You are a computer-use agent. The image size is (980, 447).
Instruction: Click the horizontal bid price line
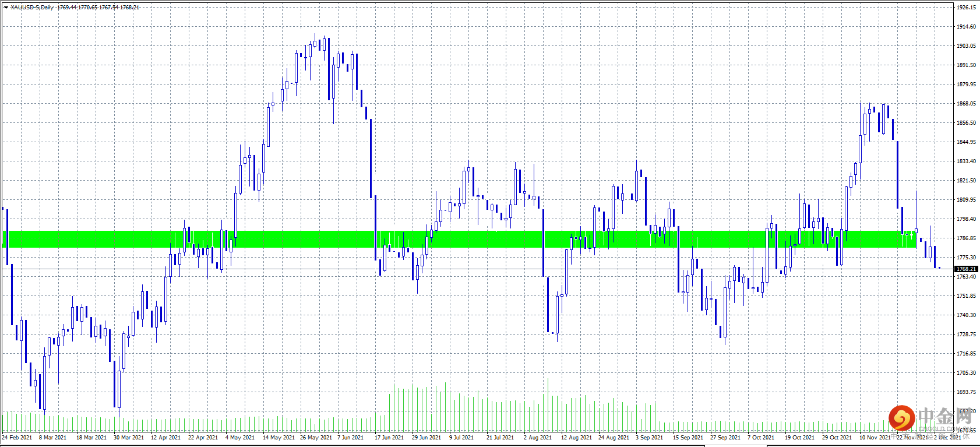[x=478, y=269]
